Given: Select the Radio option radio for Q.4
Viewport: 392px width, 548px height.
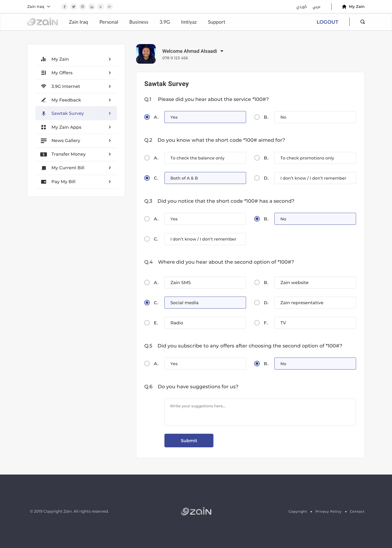Looking at the screenshot, I should click(147, 323).
